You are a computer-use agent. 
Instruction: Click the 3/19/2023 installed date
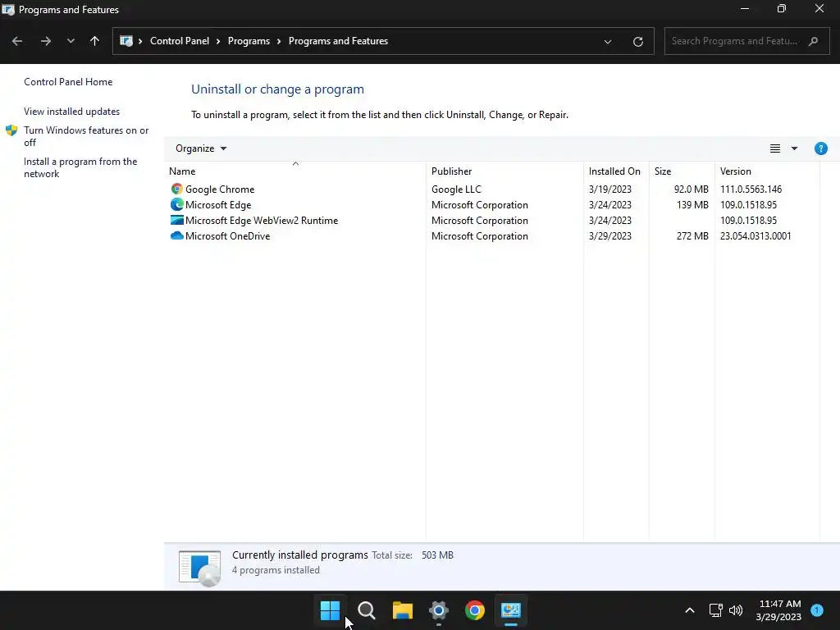point(610,189)
